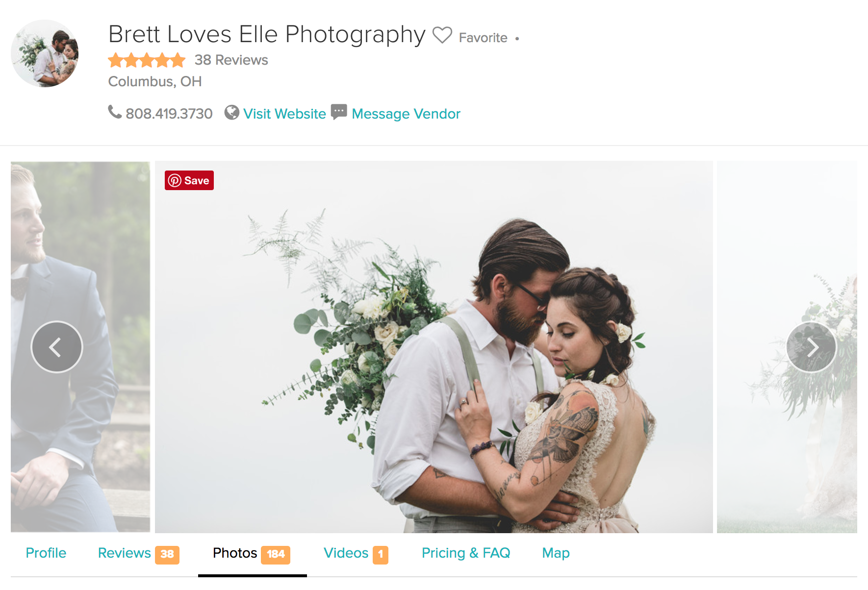
Task: Open the Visit Website link
Action: click(284, 114)
